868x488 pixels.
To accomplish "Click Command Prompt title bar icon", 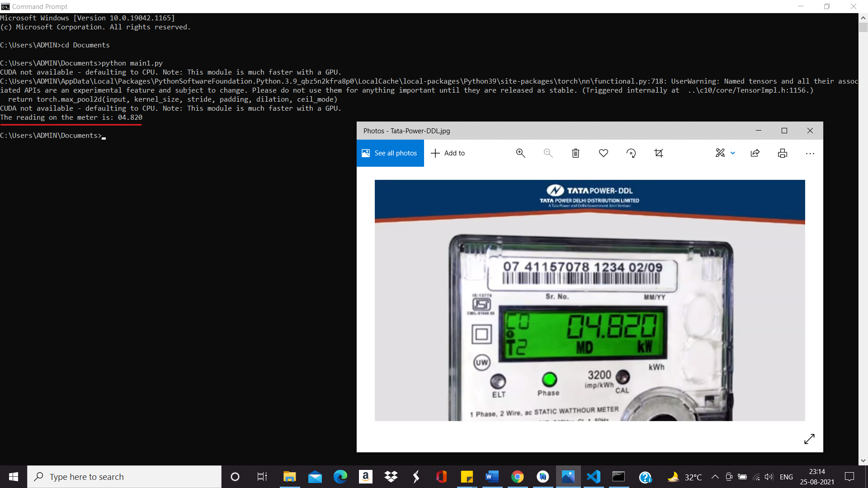I will pyautogui.click(x=5, y=6).
